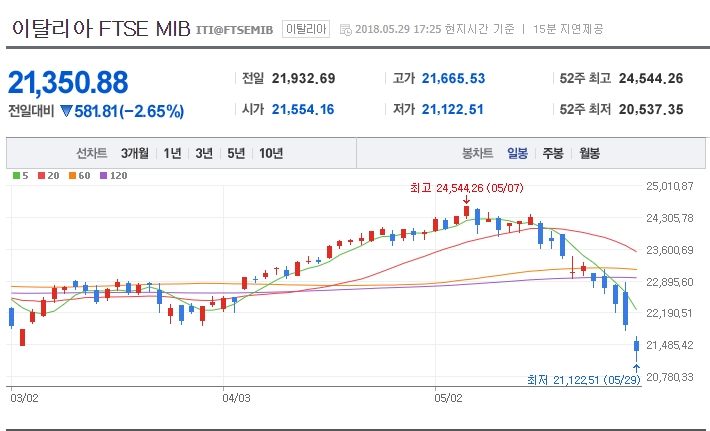Image resolution: width=710 pixels, height=431 pixels.
Task: Select the 1년 line chart period
Action: 172,153
